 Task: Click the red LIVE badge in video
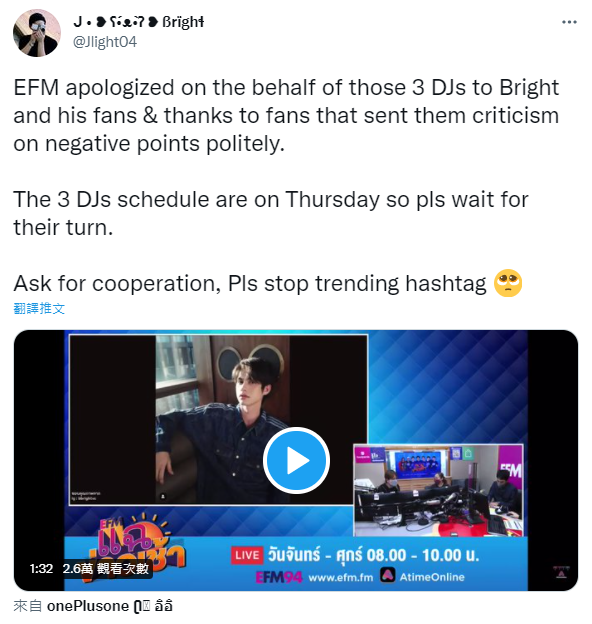(247, 555)
